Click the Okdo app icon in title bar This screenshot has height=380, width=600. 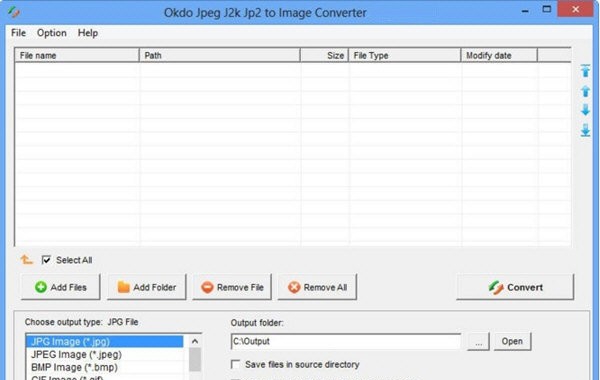point(13,12)
